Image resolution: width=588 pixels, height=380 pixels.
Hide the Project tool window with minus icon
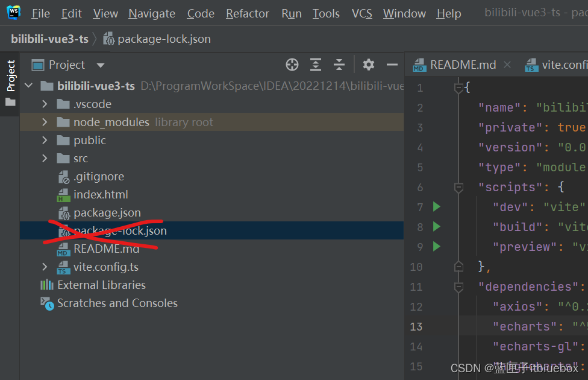point(392,65)
